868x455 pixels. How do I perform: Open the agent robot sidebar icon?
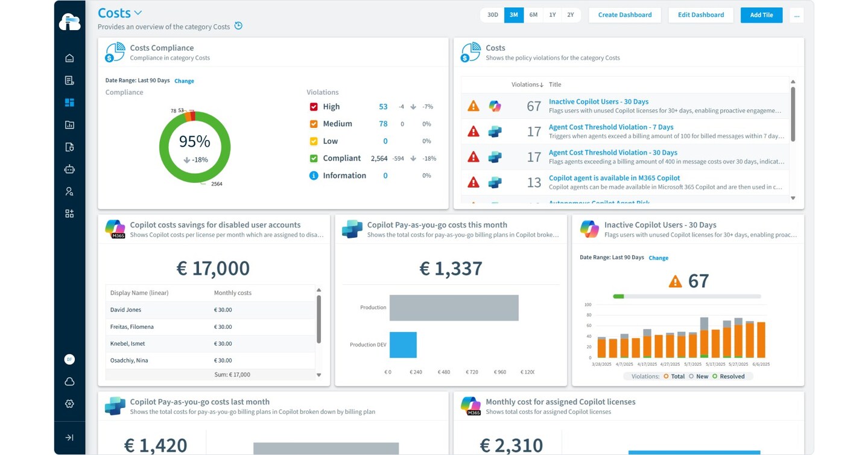pos(69,170)
